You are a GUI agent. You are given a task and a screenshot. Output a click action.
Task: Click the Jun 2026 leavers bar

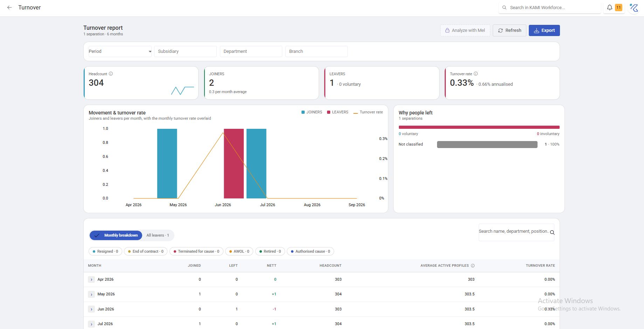click(234, 163)
